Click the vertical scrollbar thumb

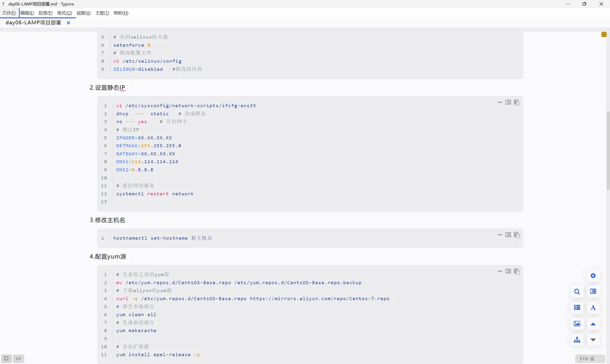click(608, 151)
